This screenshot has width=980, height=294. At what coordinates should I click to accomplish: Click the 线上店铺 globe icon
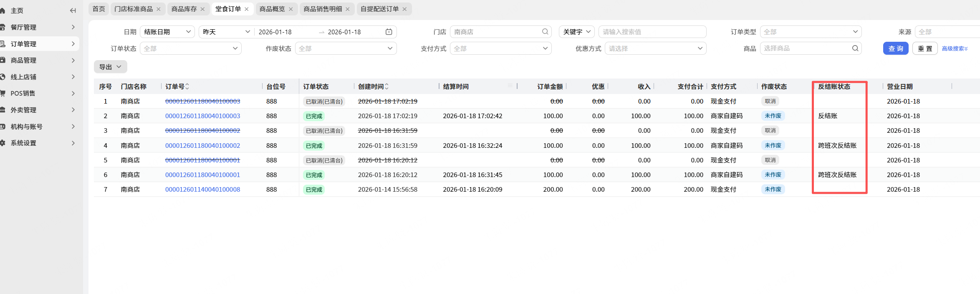[x=3, y=77]
